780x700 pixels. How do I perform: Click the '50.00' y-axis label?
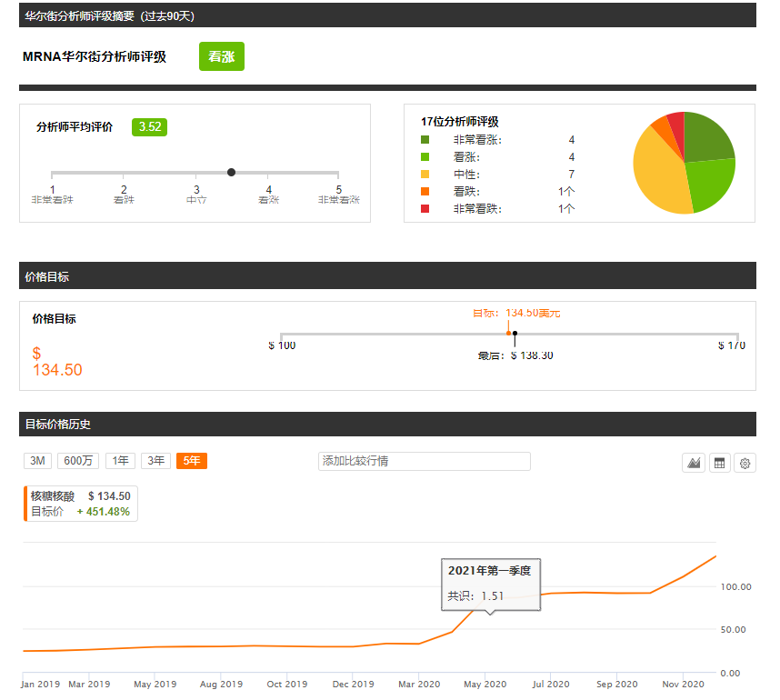734,629
